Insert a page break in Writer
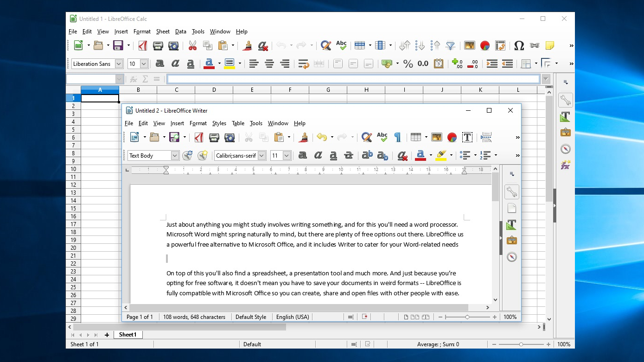This screenshot has height=362, width=644. (486, 137)
